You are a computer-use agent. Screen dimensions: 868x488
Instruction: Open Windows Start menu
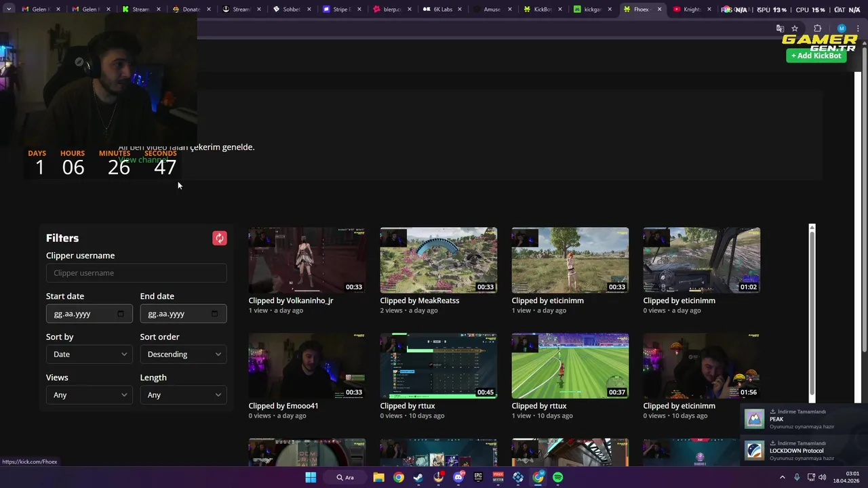(x=311, y=477)
